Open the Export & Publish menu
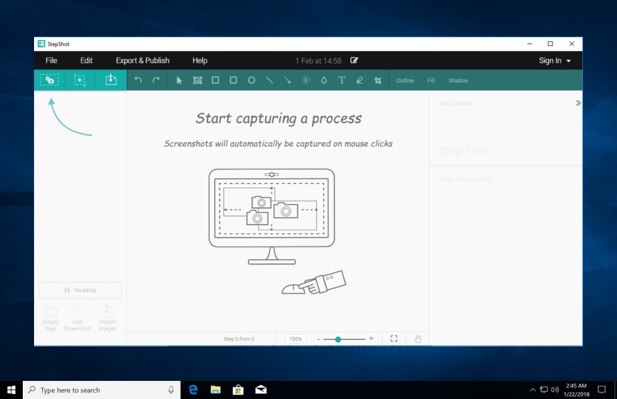Screen dimensions: 617x399 (x=142, y=61)
